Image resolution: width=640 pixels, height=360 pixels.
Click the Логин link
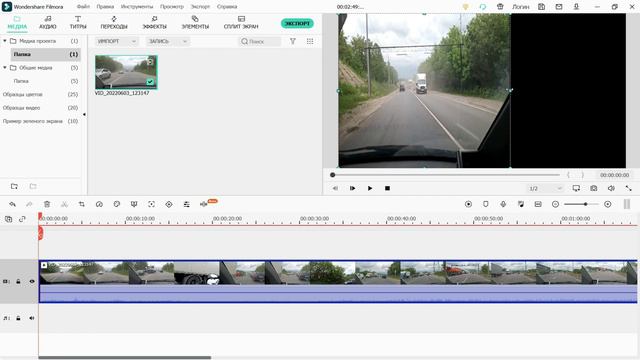pyautogui.click(x=520, y=7)
